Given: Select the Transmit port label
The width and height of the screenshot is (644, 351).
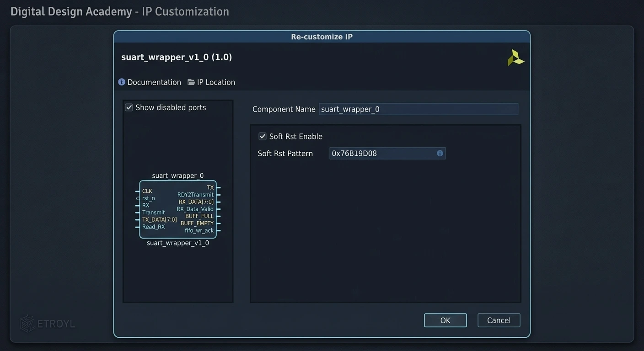Looking at the screenshot, I should 154,213.
